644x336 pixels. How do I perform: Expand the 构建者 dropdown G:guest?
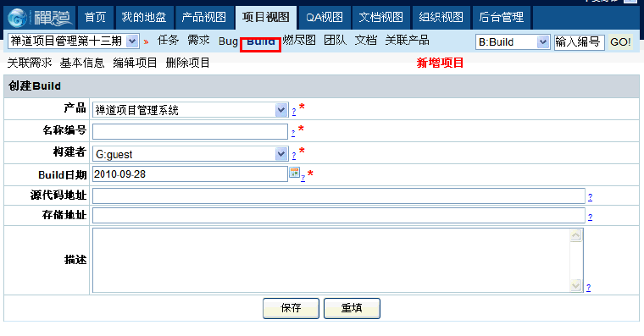(281, 154)
